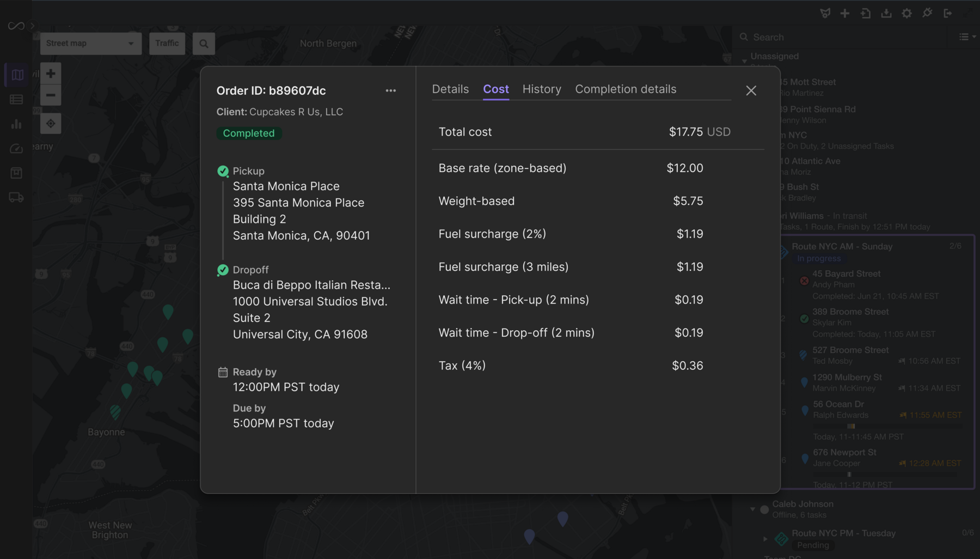Open the table list view in the sidebar
Viewport: 980px width, 559px height.
point(16,99)
